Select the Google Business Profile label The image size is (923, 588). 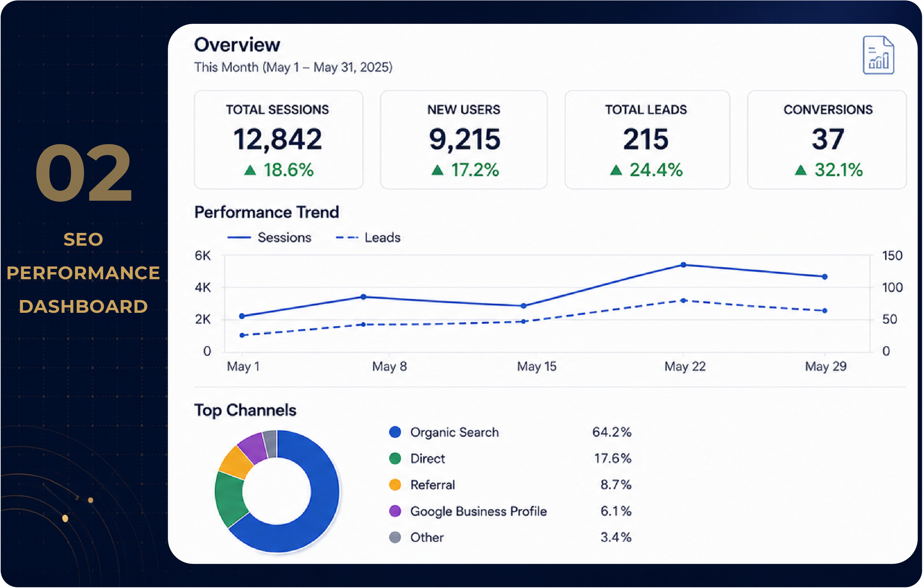coord(478,511)
